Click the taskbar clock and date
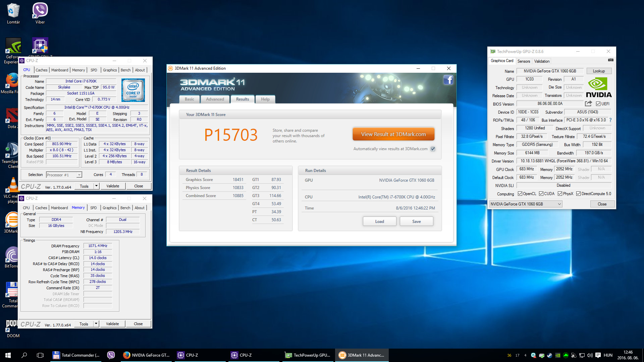Viewport: 644px width, 362px height. (x=628, y=355)
